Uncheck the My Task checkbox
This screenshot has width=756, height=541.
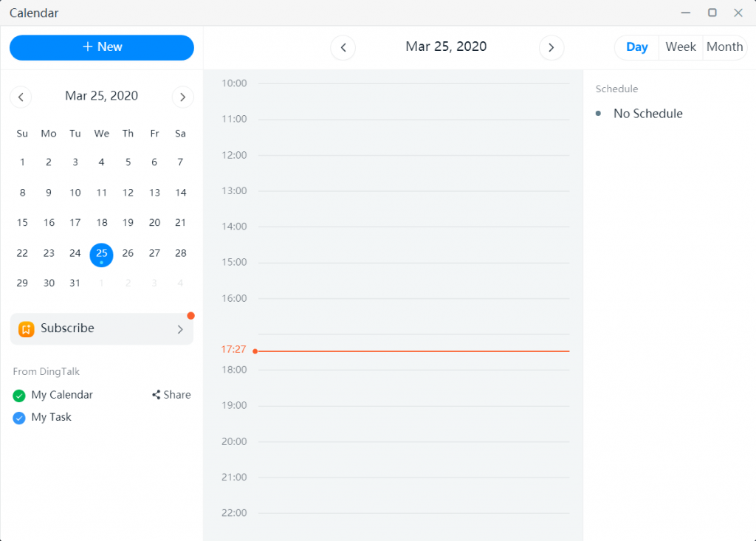point(19,418)
